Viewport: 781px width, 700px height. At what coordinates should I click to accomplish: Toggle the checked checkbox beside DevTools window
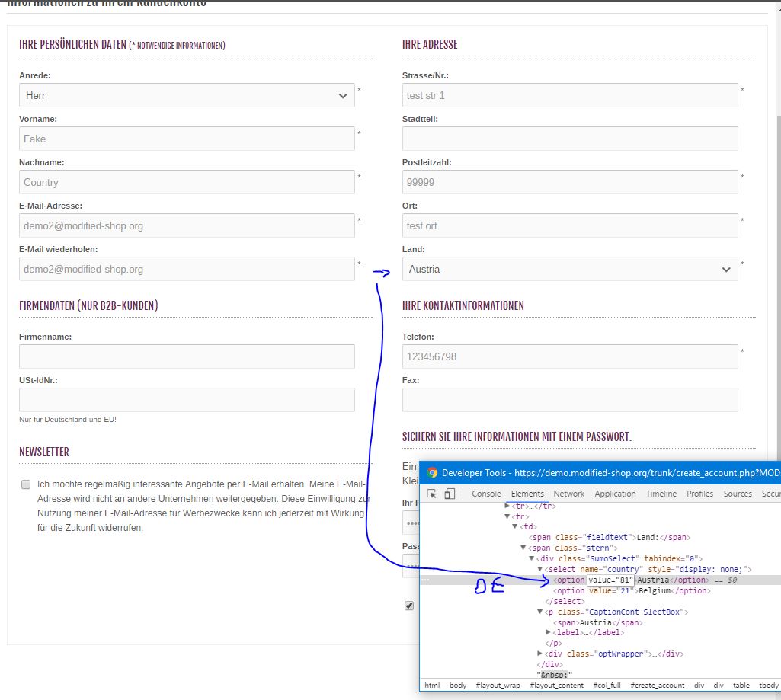409,606
